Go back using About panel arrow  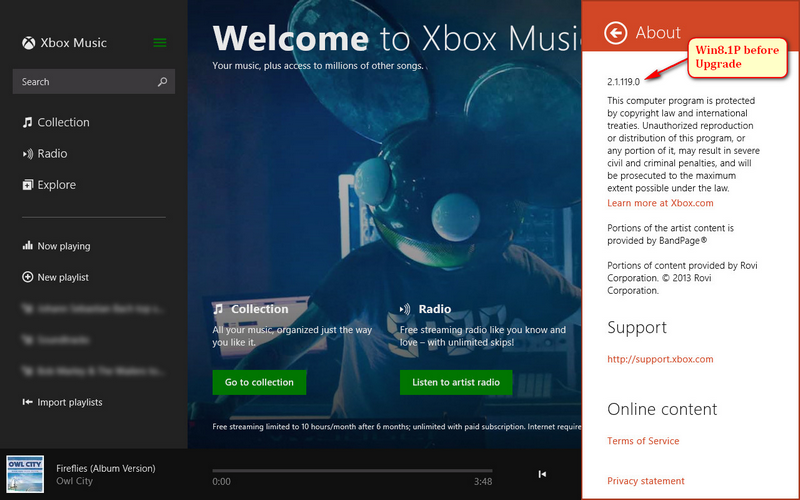pyautogui.click(x=616, y=33)
